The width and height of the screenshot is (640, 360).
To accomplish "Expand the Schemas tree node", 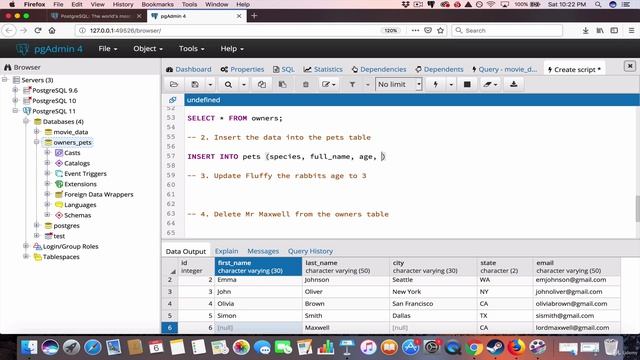I will 47,215.
